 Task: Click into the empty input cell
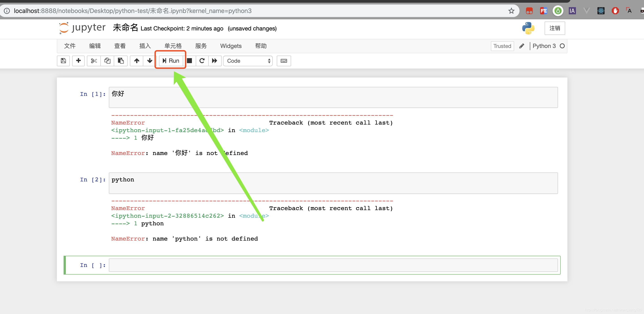pos(333,265)
